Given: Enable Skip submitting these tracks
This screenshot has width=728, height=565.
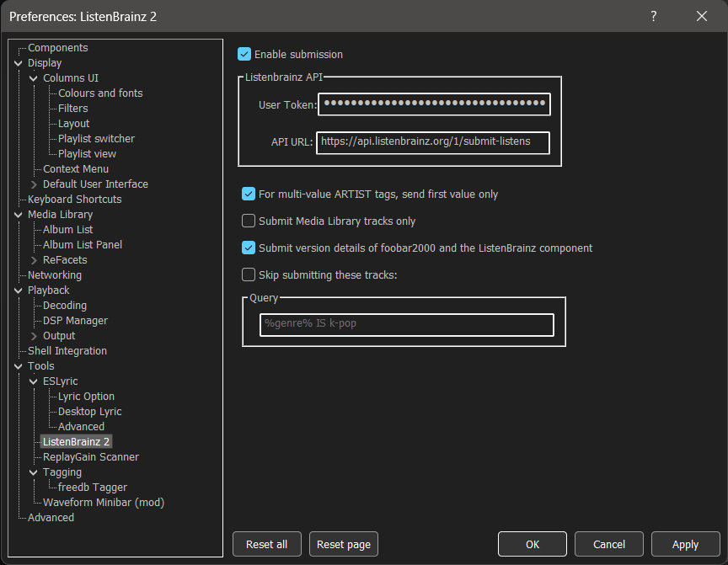Looking at the screenshot, I should click(x=249, y=275).
